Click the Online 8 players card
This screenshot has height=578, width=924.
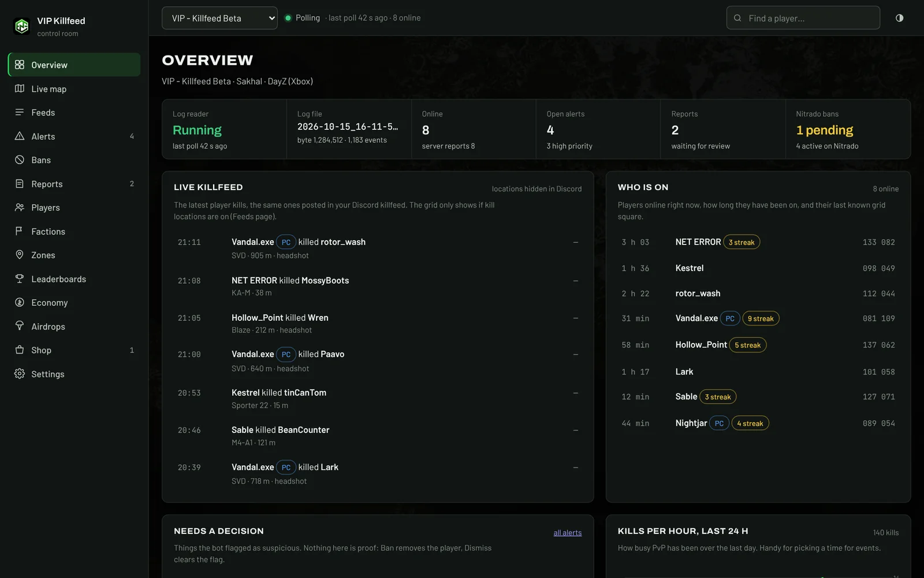(x=474, y=129)
